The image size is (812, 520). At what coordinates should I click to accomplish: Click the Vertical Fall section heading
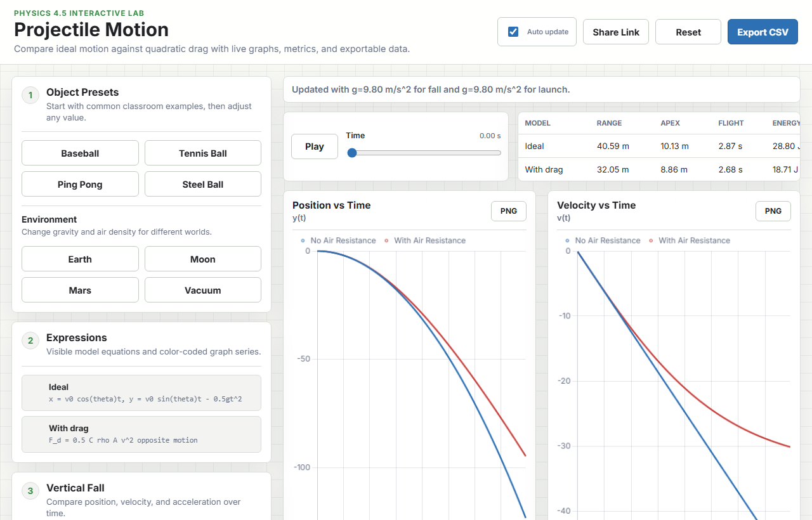click(x=75, y=488)
